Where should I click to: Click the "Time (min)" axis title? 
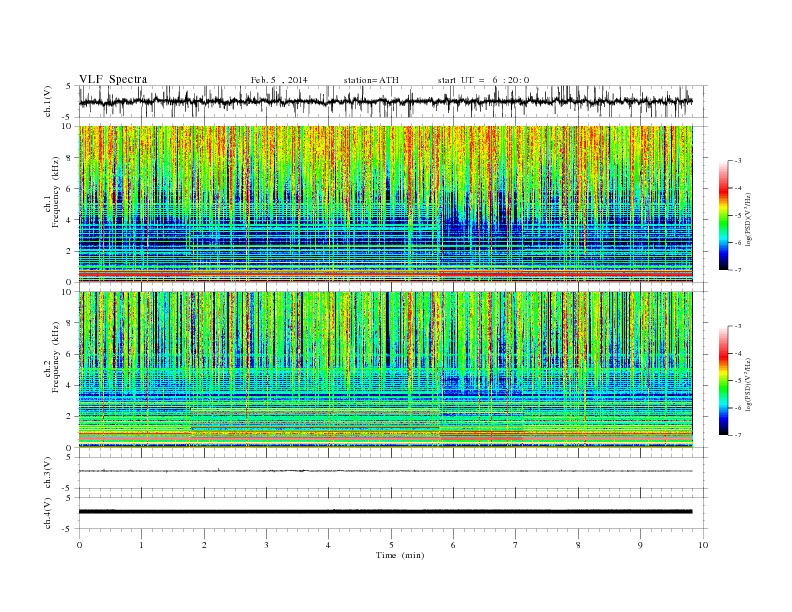coord(400,555)
